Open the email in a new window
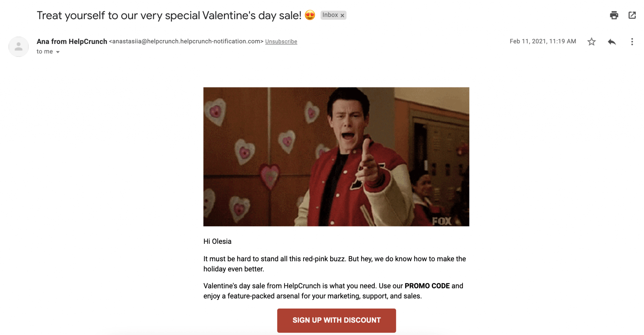644x335 pixels. point(632,15)
